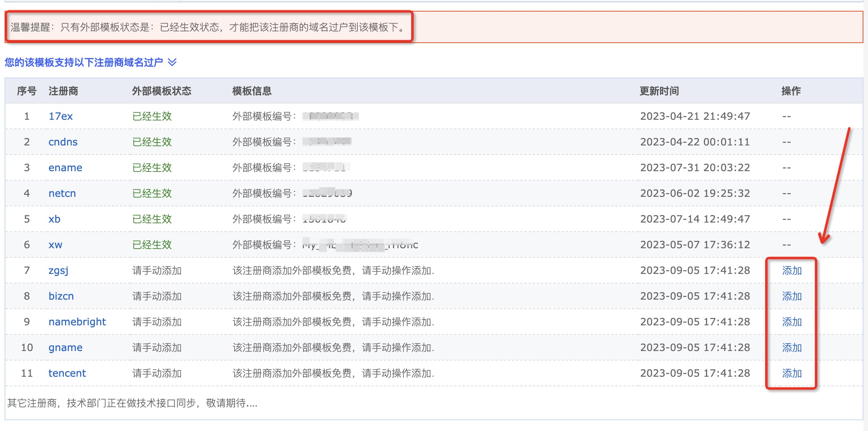868x431 pixels.
Task: Click the 外部模板状态 column header
Action: 162,91
